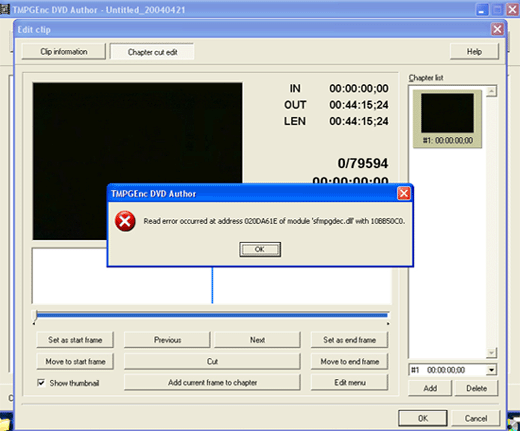
Task: Confirm Edit clip with bottom OK button
Action: pyautogui.click(x=423, y=418)
